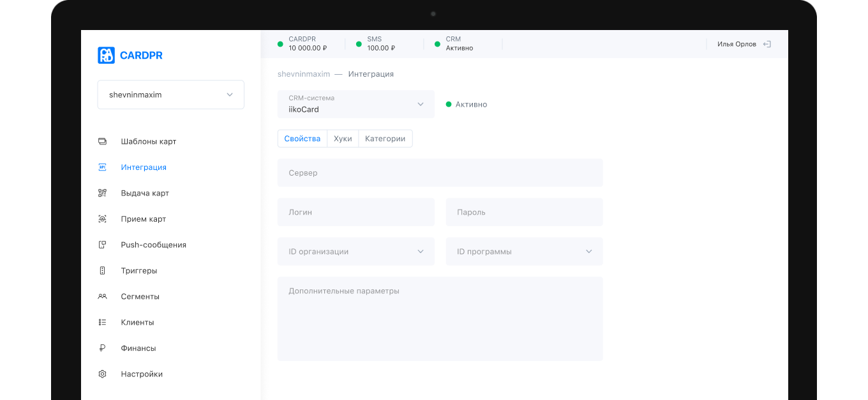Click the Прием карт scanner icon
Viewport: 868px width, 400px height.
click(102, 219)
